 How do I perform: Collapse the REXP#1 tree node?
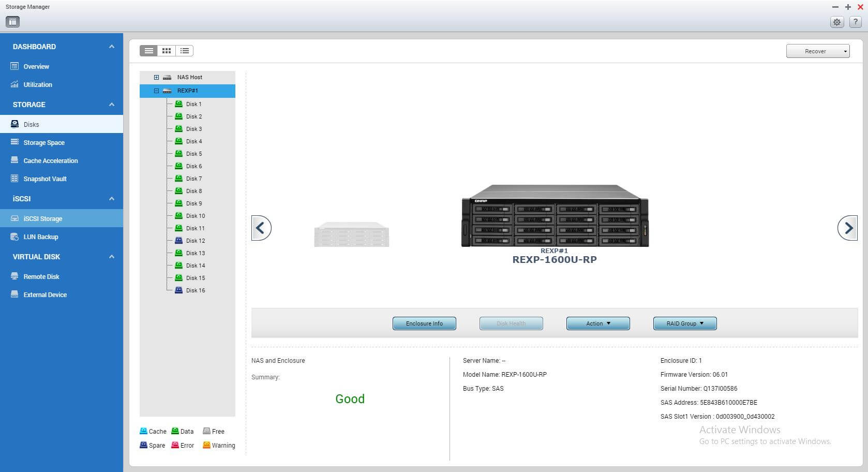pyautogui.click(x=156, y=91)
